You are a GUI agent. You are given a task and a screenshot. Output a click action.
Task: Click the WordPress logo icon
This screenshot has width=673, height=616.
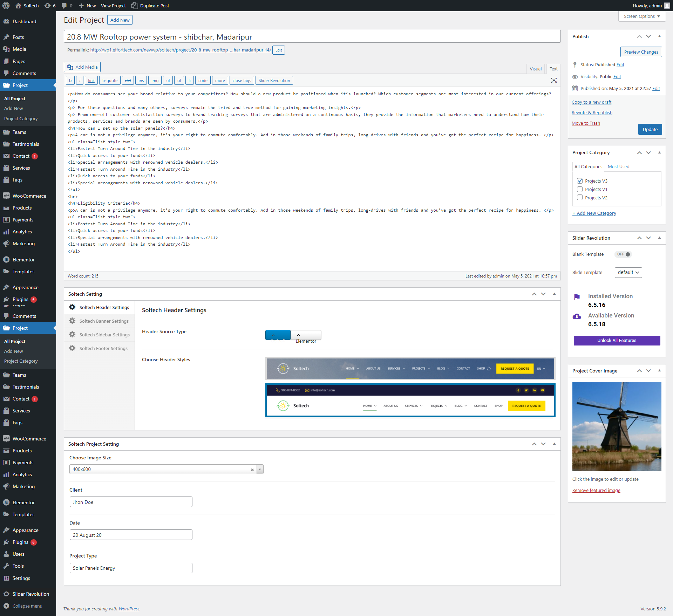coord(6,6)
